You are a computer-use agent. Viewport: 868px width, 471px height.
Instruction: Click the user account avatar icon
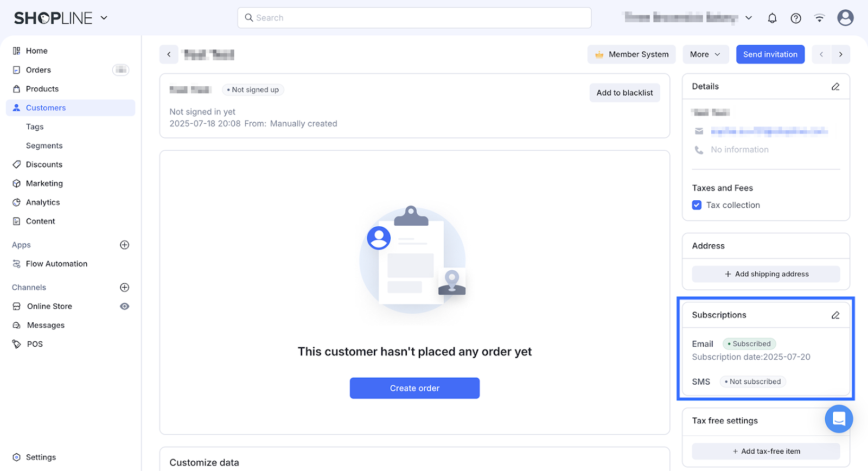tap(845, 18)
